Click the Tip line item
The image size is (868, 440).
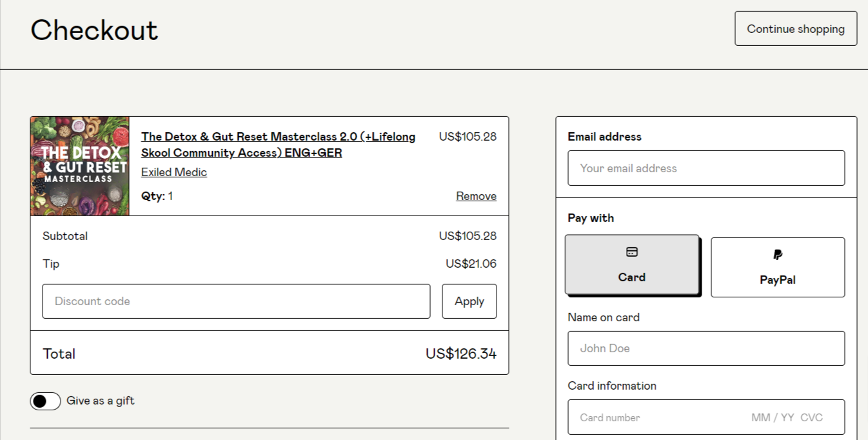51,263
